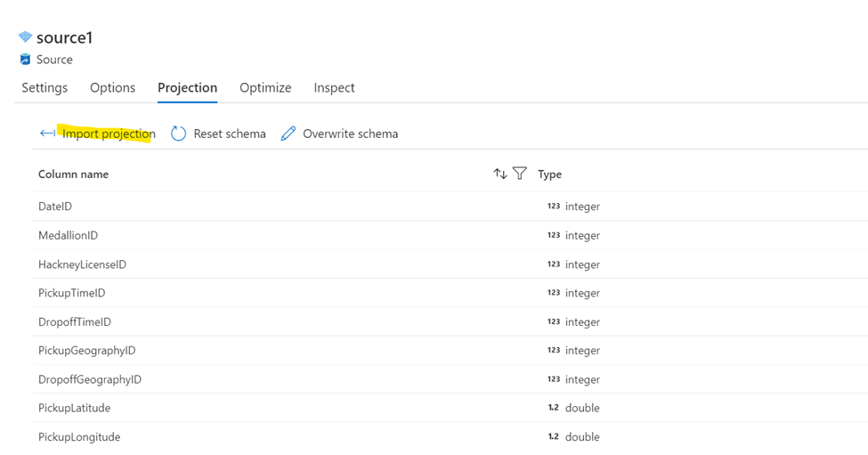Select the DropoffGeographyID column name

[90, 379]
